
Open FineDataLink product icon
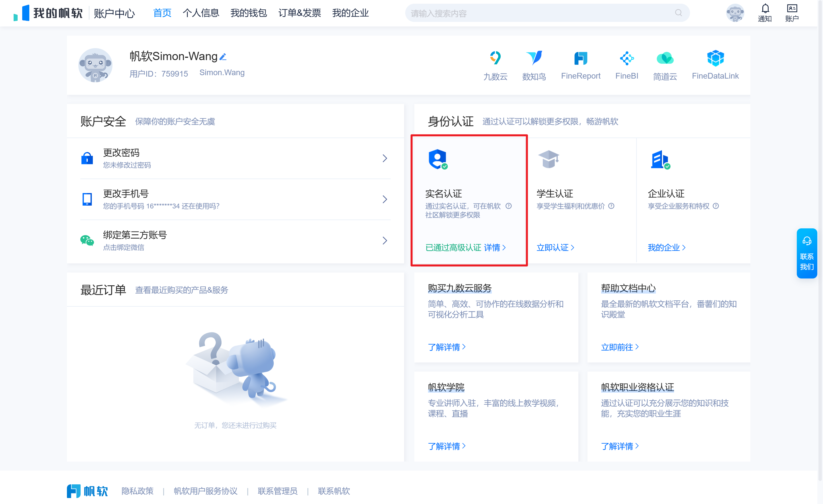(x=715, y=58)
